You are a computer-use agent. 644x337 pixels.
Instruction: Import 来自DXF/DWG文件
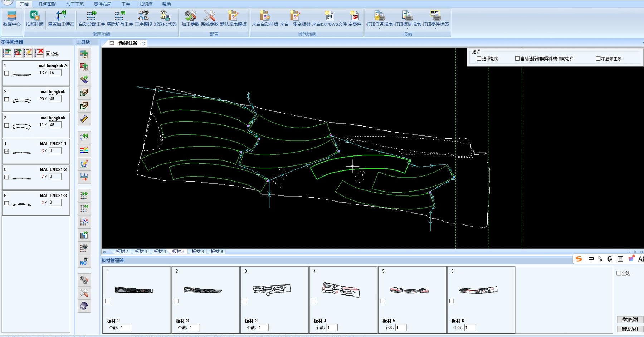(330, 19)
